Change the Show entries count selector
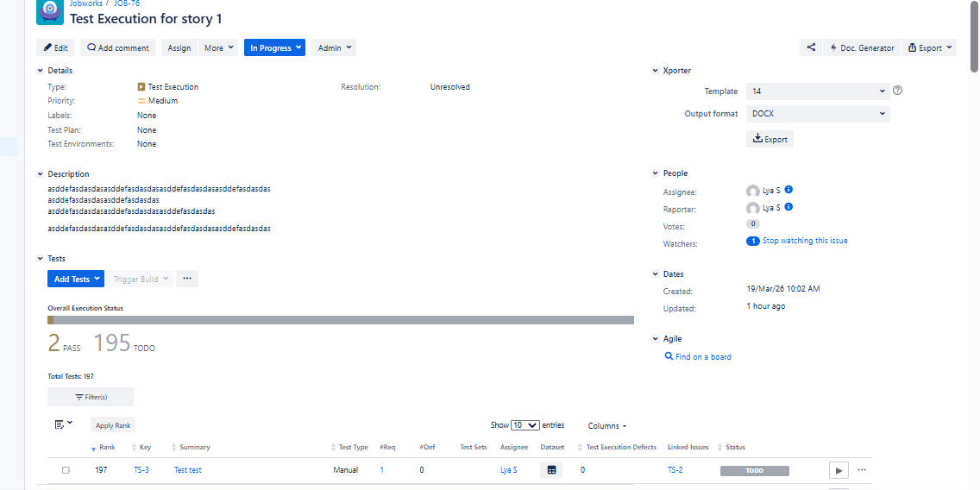 pos(525,425)
